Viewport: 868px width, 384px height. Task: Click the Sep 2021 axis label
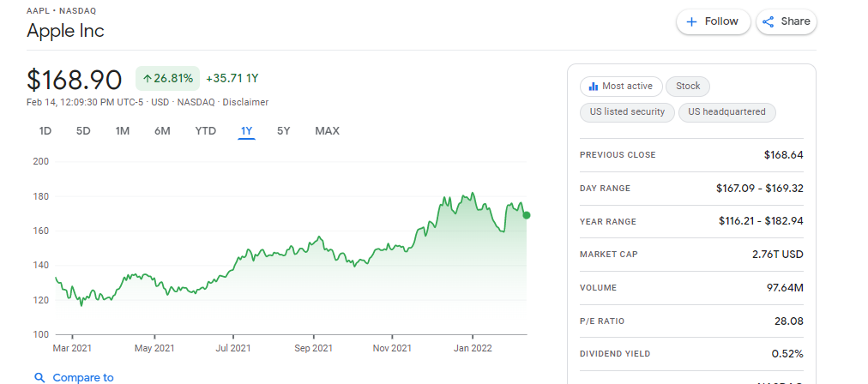tap(313, 348)
